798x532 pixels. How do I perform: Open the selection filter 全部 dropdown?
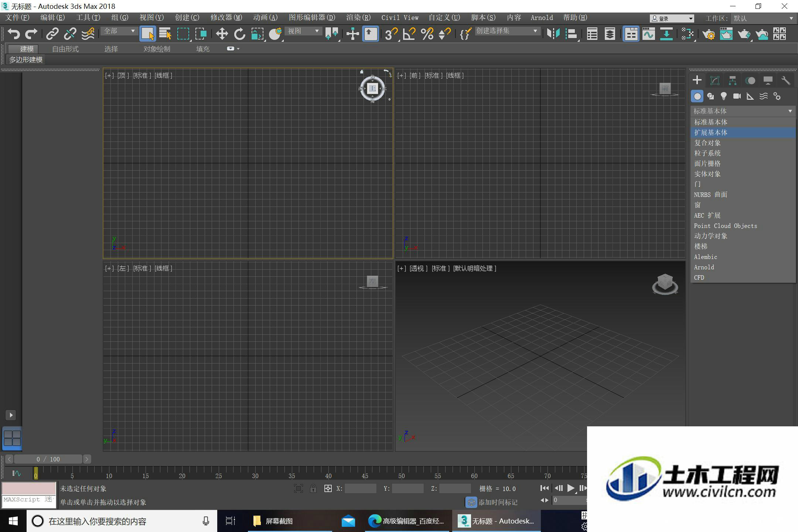pyautogui.click(x=119, y=31)
